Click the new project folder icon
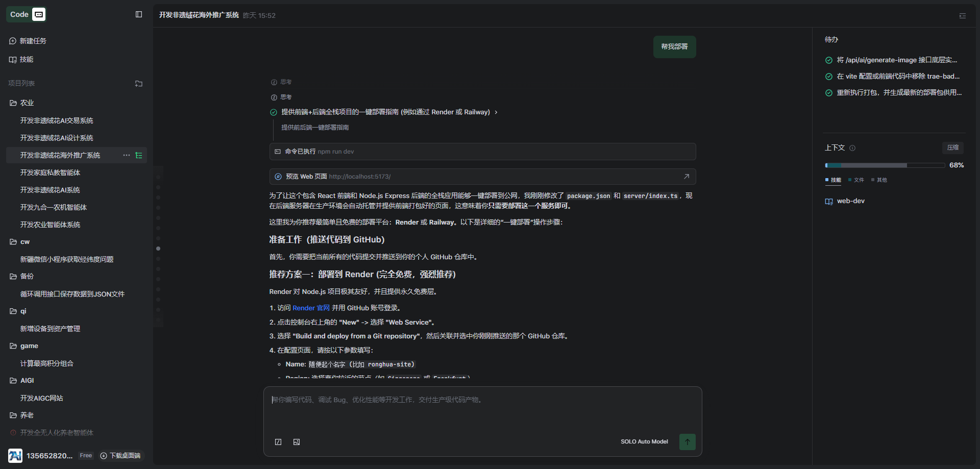The width and height of the screenshot is (980, 469). [139, 84]
